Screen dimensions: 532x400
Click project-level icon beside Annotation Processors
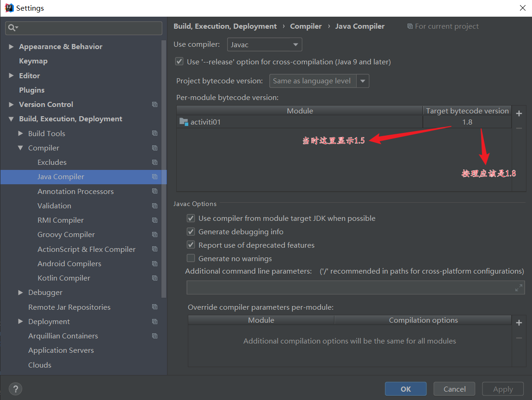pos(155,191)
